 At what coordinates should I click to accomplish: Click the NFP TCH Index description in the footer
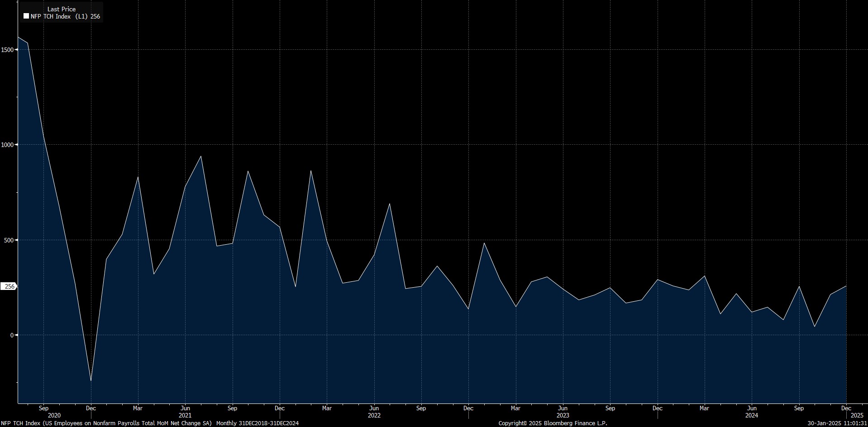tap(106, 423)
